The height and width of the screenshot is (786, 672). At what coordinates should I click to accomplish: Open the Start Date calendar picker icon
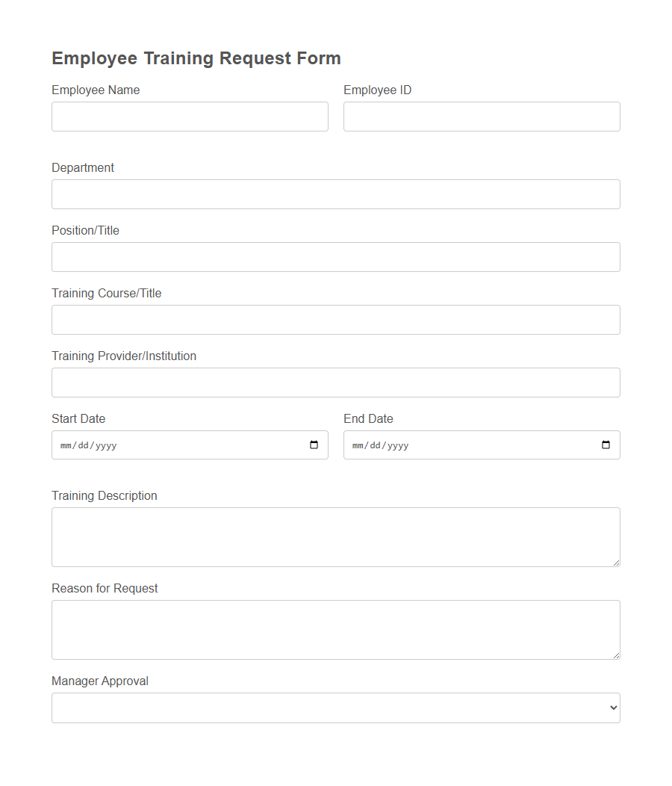(x=313, y=445)
